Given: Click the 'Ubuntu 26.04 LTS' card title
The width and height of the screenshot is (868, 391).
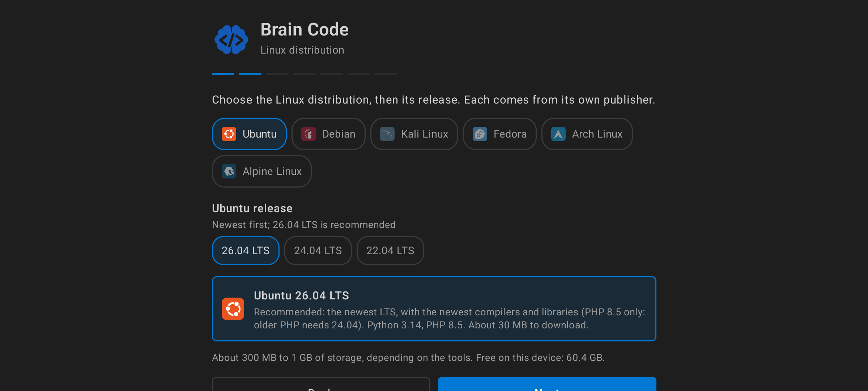Looking at the screenshot, I should [301, 296].
